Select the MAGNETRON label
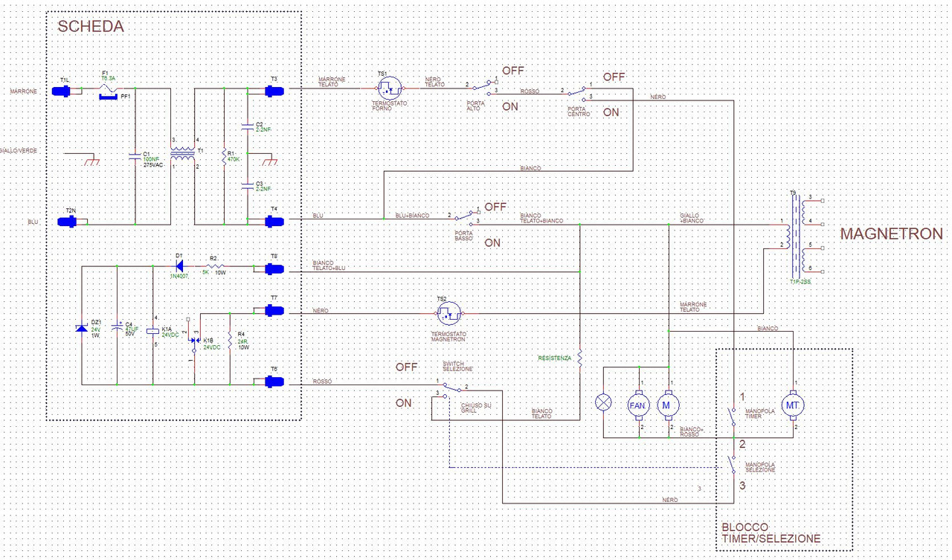 892,234
